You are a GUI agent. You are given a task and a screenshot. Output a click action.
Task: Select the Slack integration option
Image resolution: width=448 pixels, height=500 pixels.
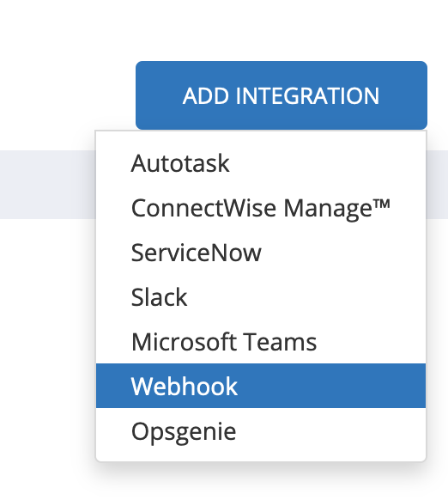pyautogui.click(x=261, y=297)
